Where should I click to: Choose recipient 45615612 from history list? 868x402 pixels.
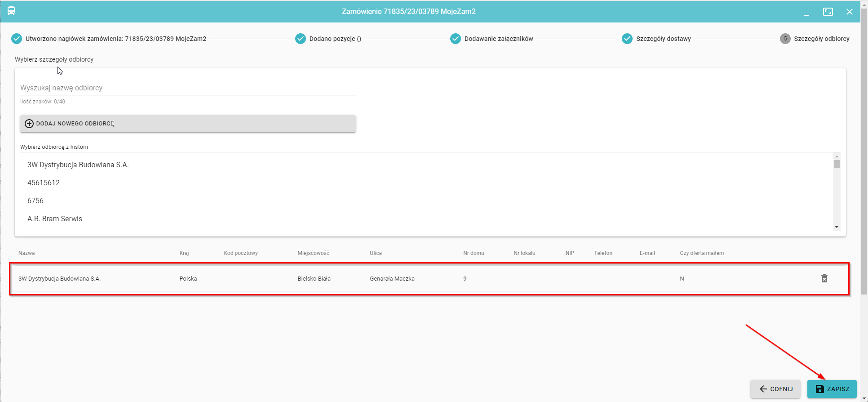44,183
